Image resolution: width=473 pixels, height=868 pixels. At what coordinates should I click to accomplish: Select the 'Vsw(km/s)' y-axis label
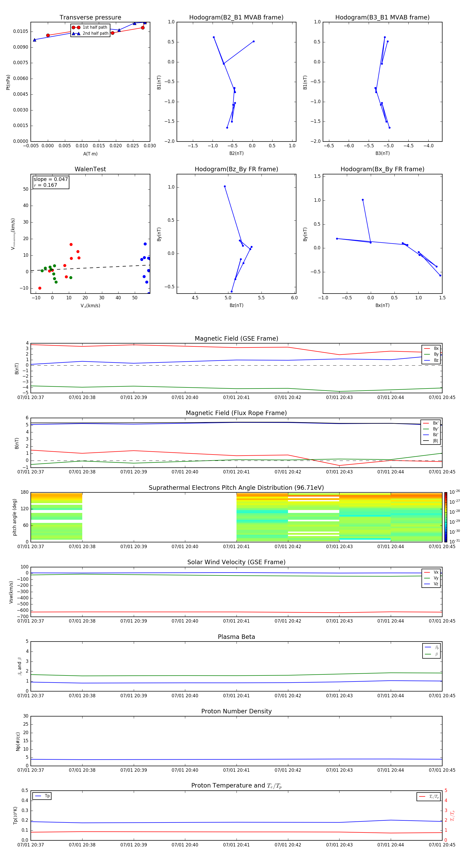(11, 592)
